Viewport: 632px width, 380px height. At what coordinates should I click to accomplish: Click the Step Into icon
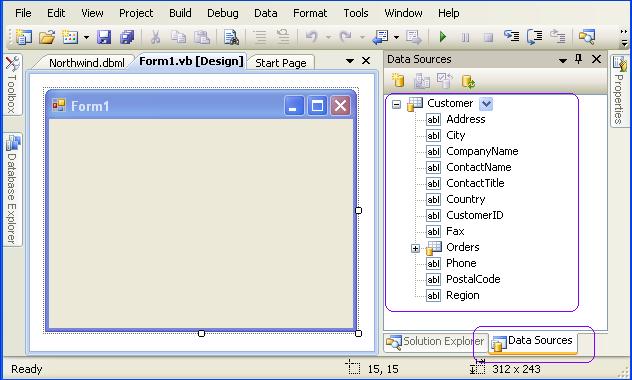[511, 37]
